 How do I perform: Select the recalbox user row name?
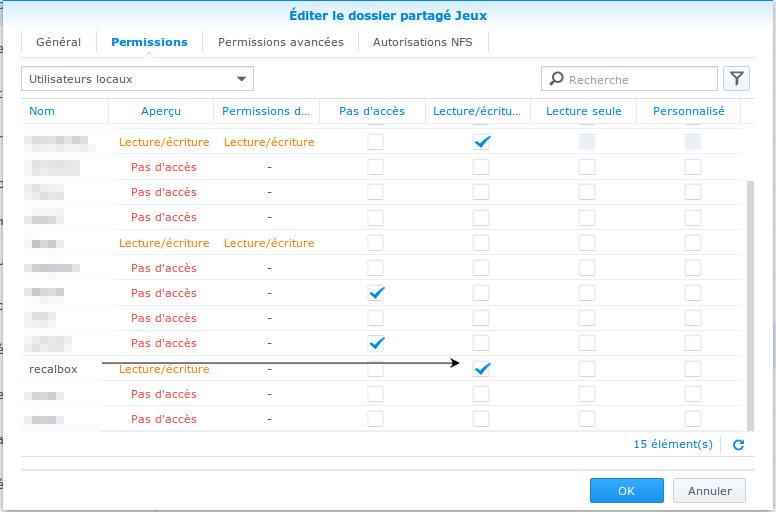click(x=53, y=369)
